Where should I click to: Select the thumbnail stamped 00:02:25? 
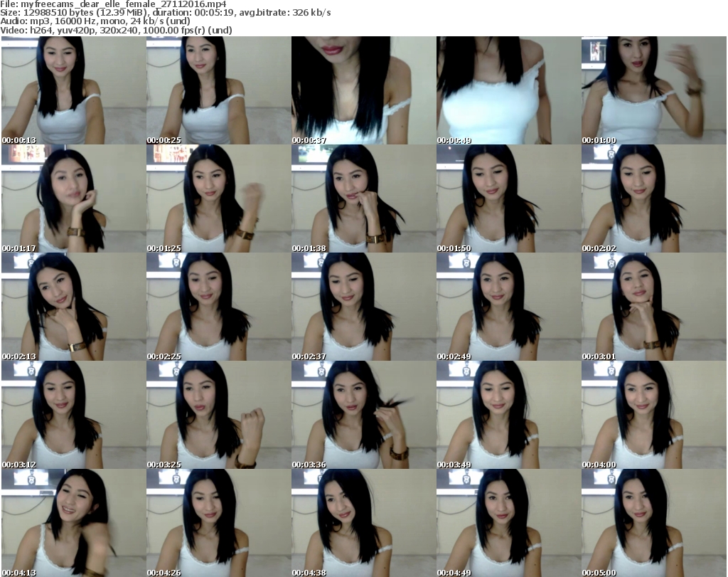coord(219,307)
